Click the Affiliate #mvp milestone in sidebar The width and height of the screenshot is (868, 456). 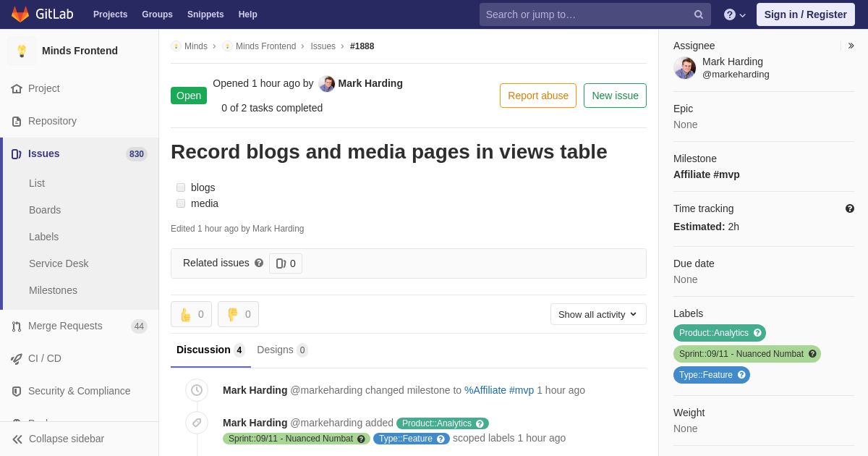[x=706, y=174]
